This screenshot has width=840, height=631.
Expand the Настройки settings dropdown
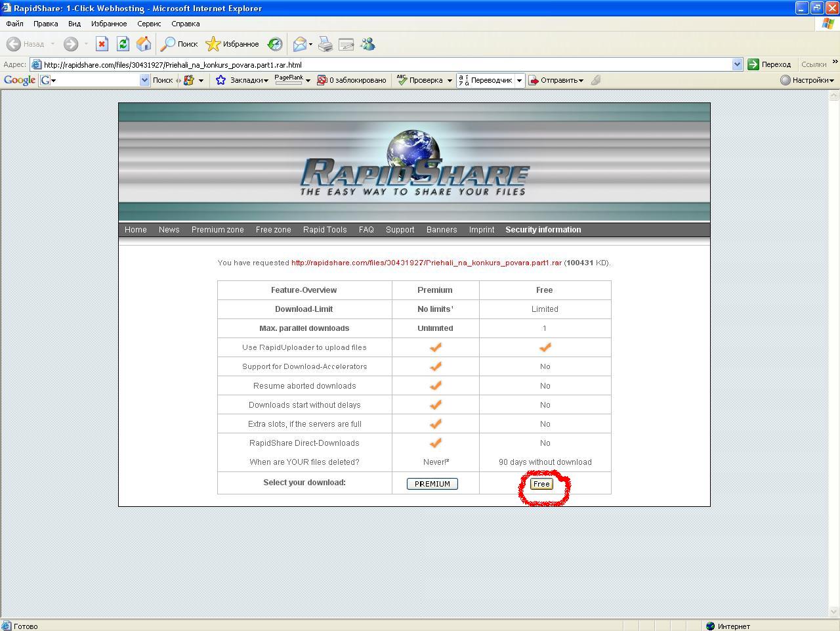pyautogui.click(x=807, y=80)
